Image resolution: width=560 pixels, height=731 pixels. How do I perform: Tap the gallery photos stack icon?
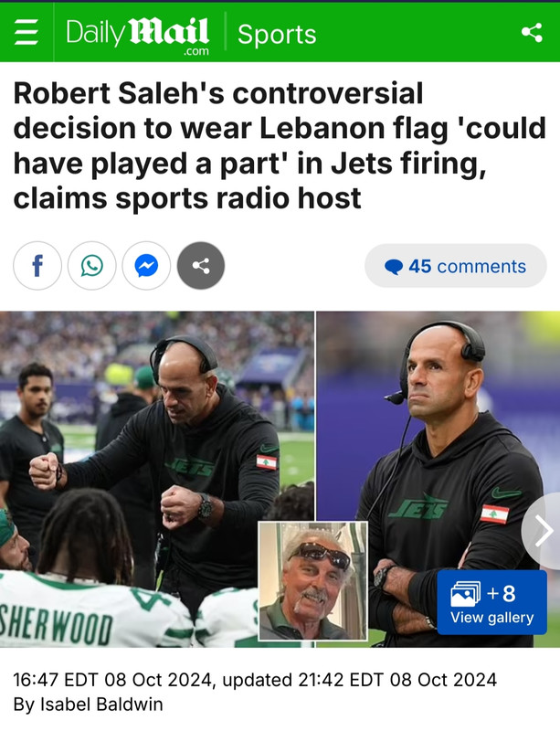click(x=465, y=594)
